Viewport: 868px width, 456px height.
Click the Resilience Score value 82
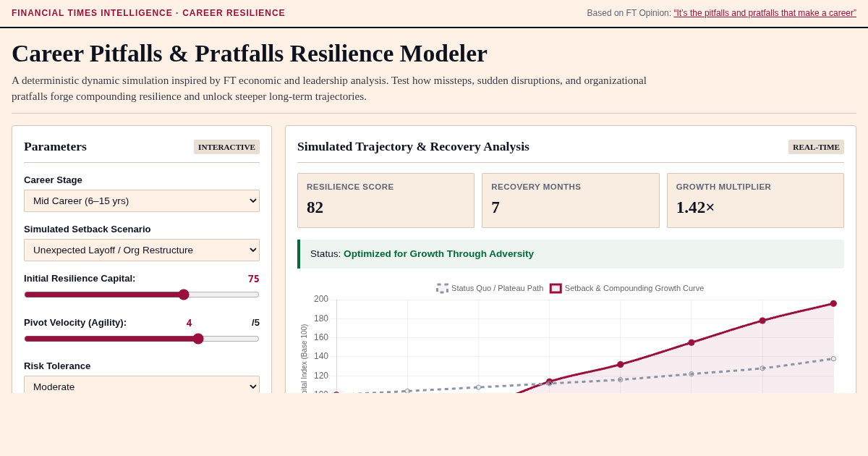pos(315,208)
